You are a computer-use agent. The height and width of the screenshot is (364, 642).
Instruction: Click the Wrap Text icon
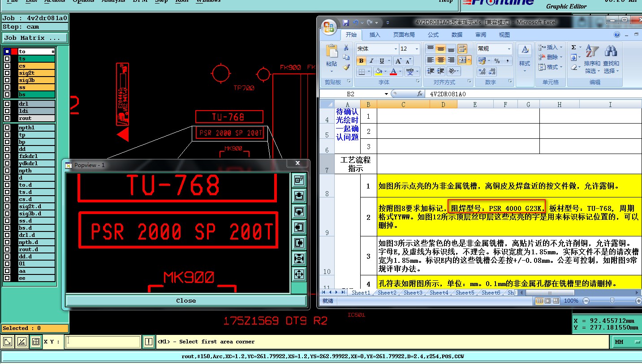click(x=462, y=48)
